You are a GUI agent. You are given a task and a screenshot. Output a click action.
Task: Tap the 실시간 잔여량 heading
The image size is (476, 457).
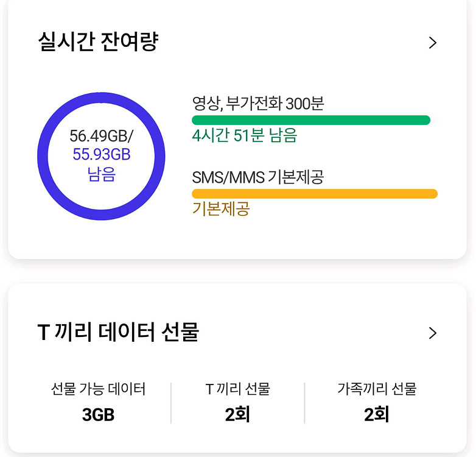98,43
